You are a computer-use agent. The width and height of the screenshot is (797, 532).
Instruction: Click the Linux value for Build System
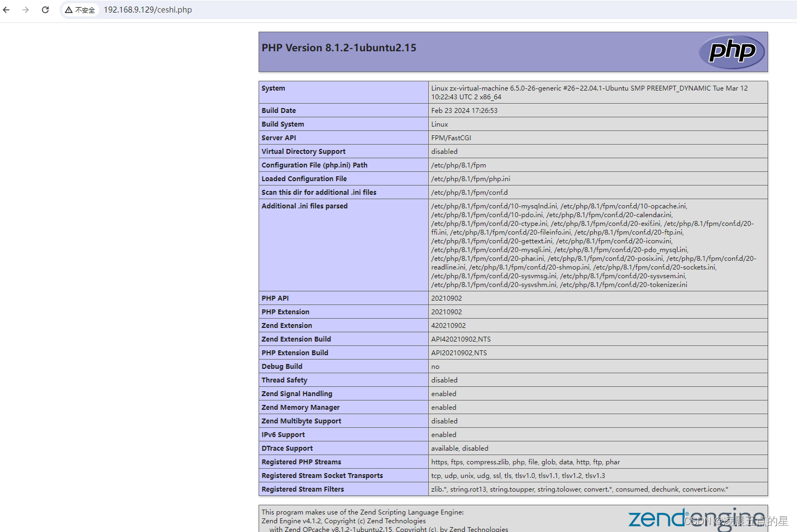(x=440, y=124)
